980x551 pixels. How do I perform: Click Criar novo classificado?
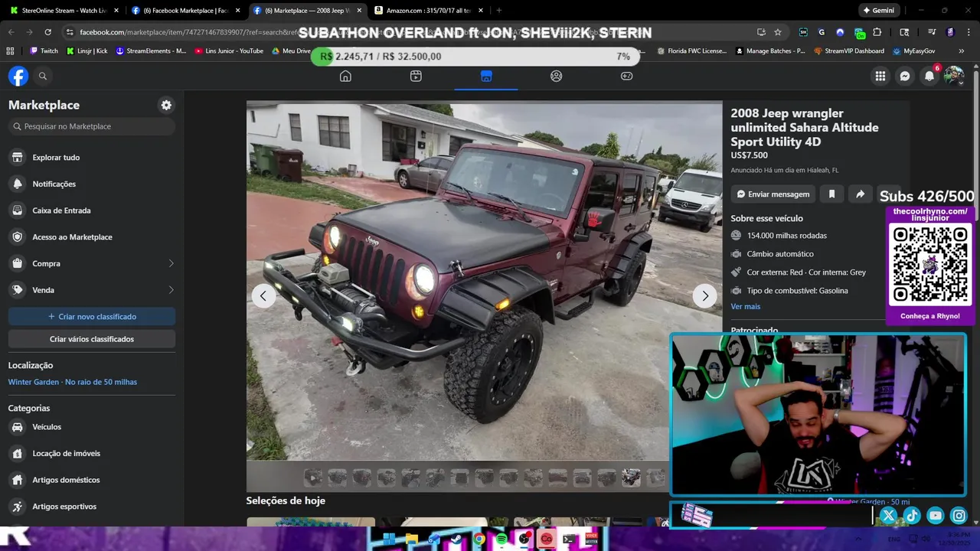tap(92, 316)
